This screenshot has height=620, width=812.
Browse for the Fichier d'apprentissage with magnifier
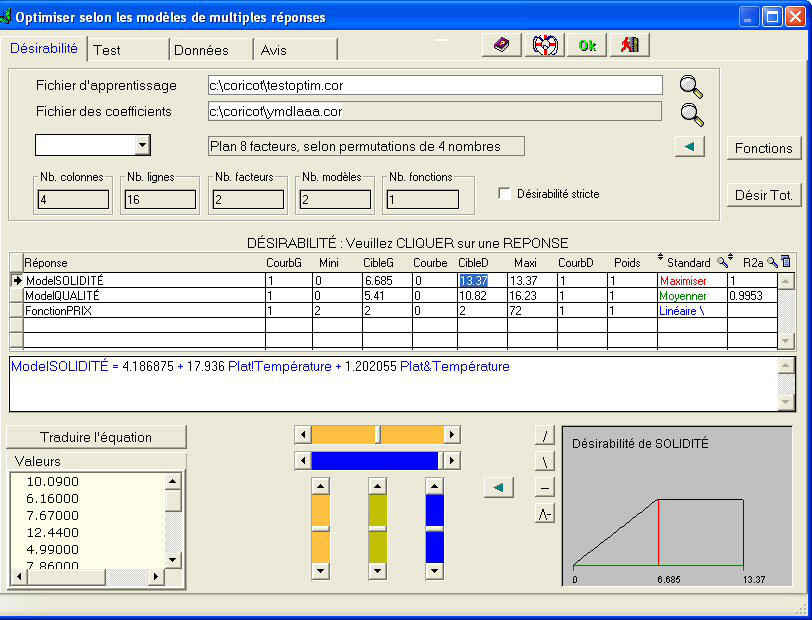click(692, 86)
